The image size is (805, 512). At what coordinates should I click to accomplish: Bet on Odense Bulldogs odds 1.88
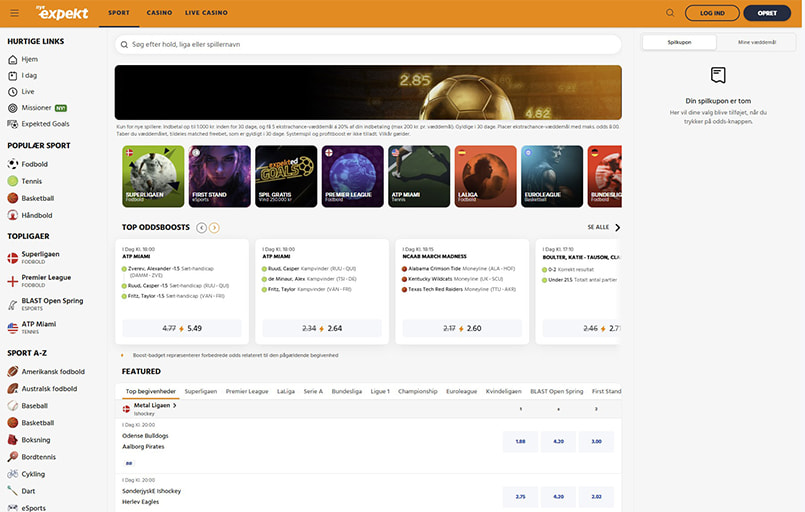tap(521, 441)
